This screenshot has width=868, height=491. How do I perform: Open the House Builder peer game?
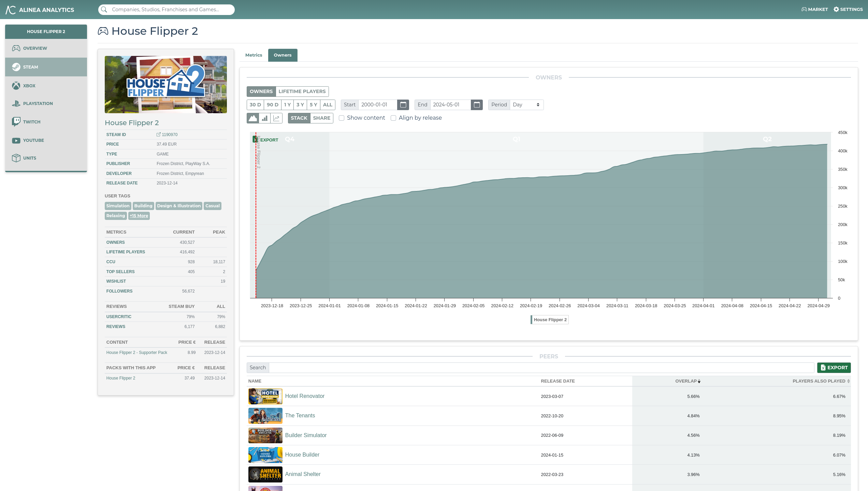[x=302, y=455]
